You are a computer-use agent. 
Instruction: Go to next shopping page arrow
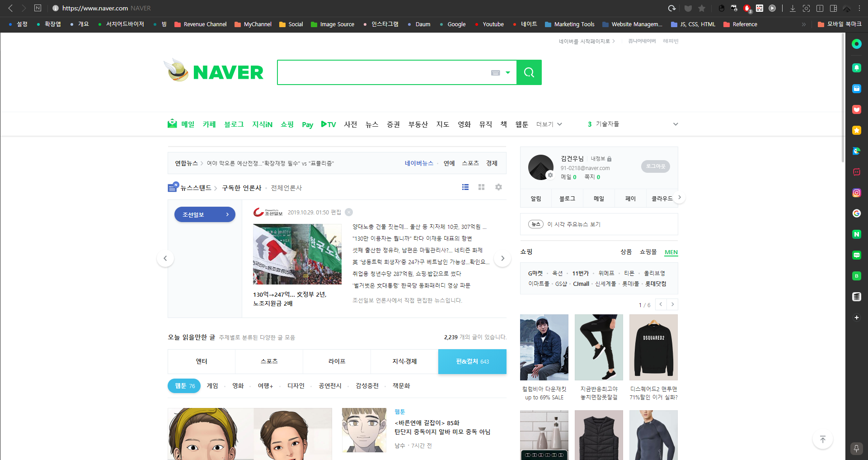[x=672, y=304]
